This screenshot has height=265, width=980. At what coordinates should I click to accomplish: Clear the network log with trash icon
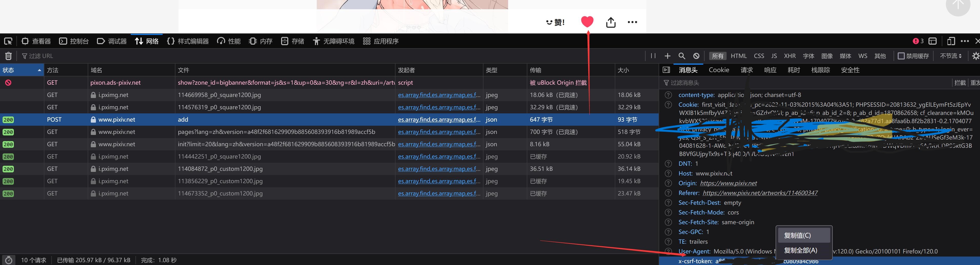(x=8, y=56)
